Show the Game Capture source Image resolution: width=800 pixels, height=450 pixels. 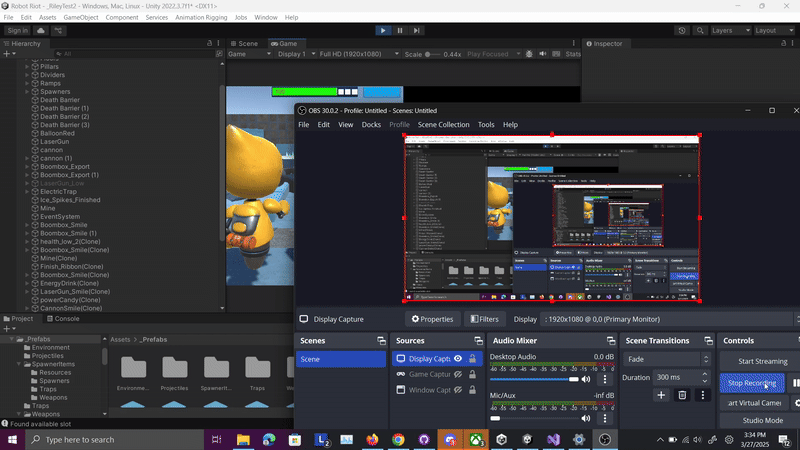point(458,374)
